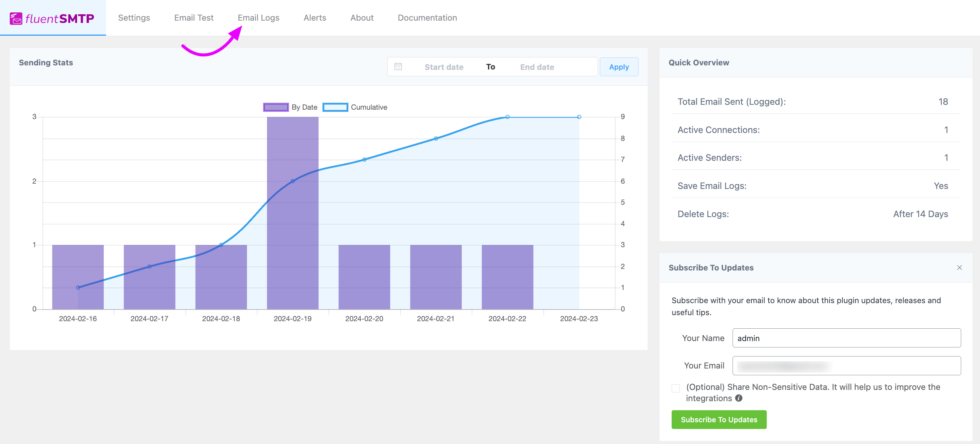Viewport: 980px width, 444px height.
Task: Close the Subscribe To Updates panel
Action: (959, 267)
